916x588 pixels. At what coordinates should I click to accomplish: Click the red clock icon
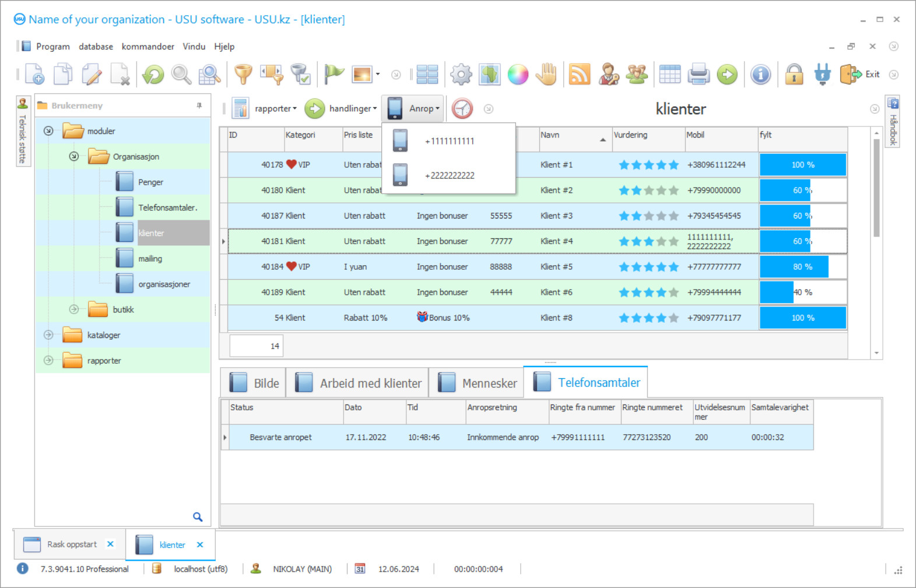462,108
